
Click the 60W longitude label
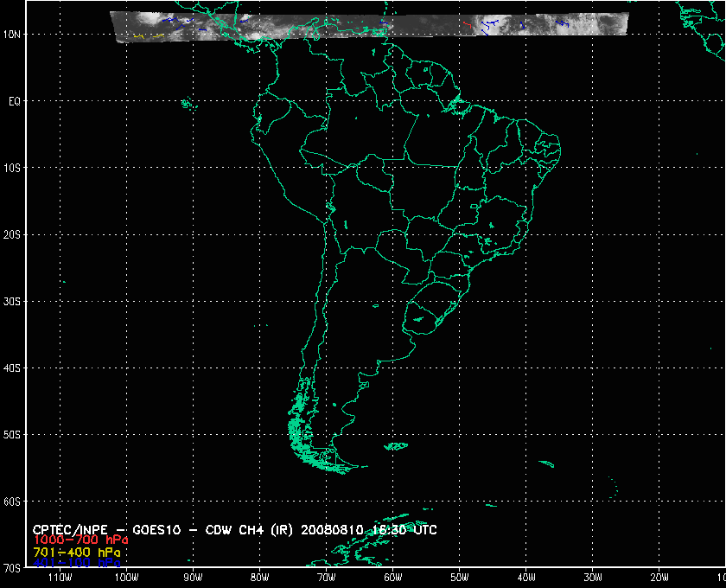click(392, 578)
